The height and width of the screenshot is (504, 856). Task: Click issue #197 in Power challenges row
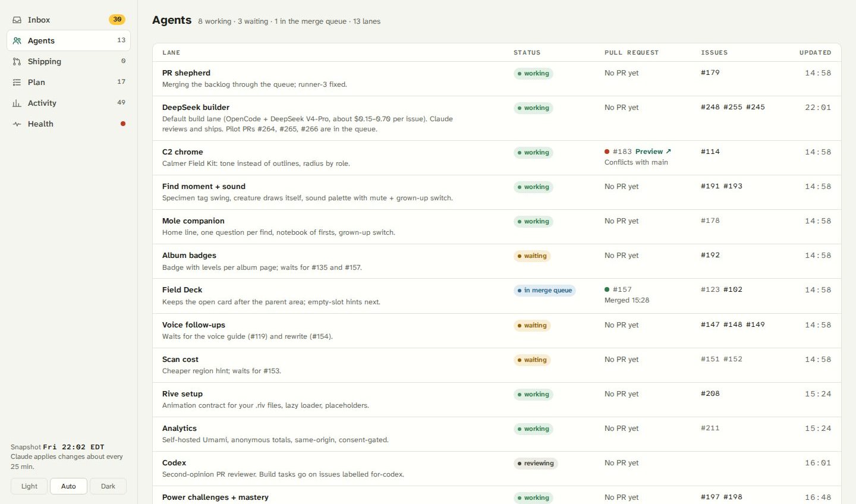coord(710,497)
